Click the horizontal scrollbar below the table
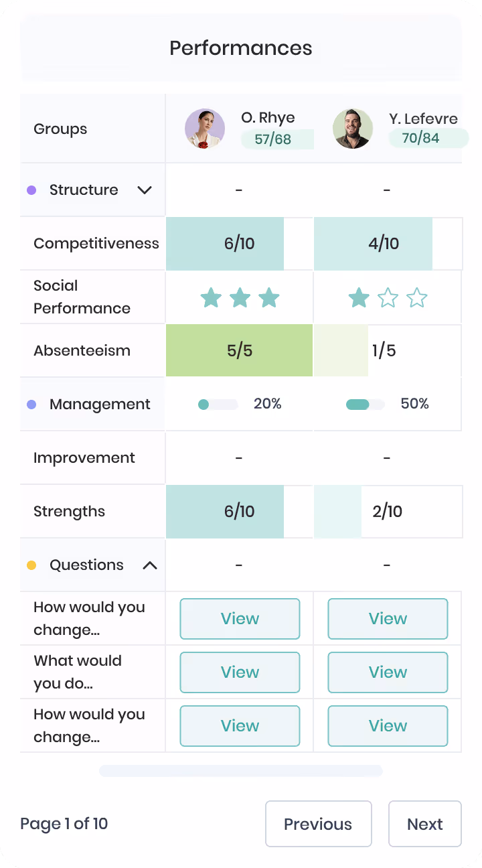 [x=241, y=771]
